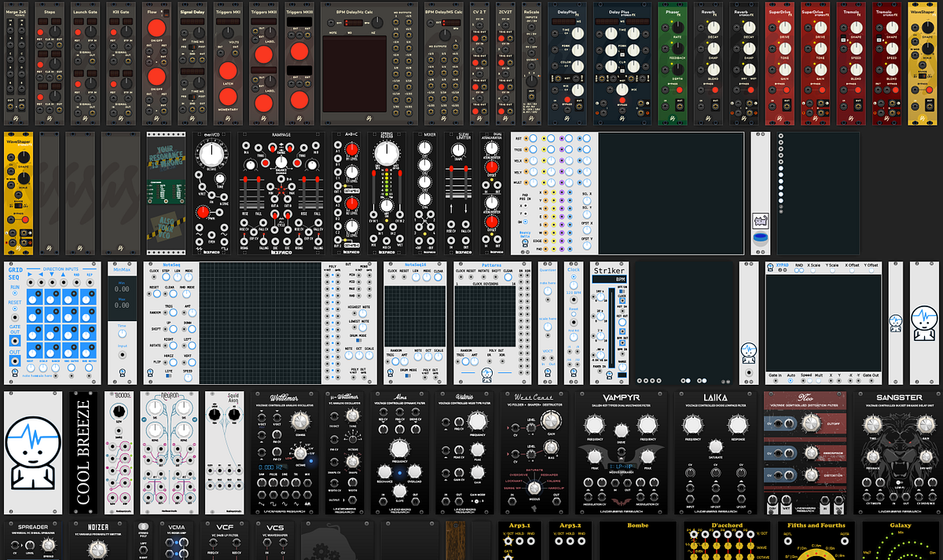Click the big smiley face logo on the white panel
This screenshot has width=943, height=560.
tap(33, 441)
